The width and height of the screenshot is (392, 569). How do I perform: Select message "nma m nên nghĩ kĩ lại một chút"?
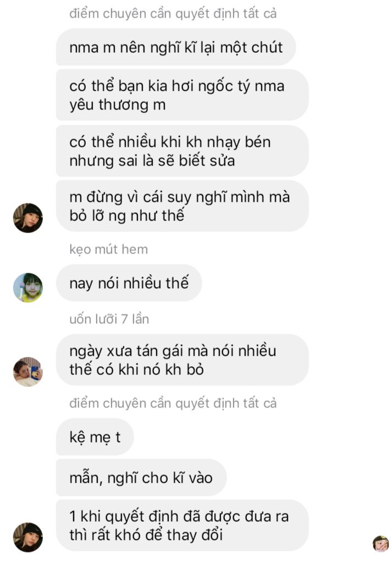(x=176, y=47)
